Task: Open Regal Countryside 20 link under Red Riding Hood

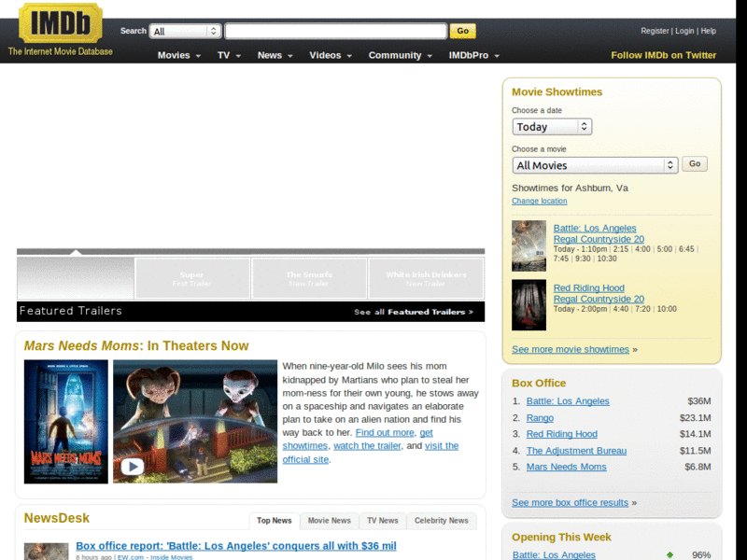Action: coord(599,299)
